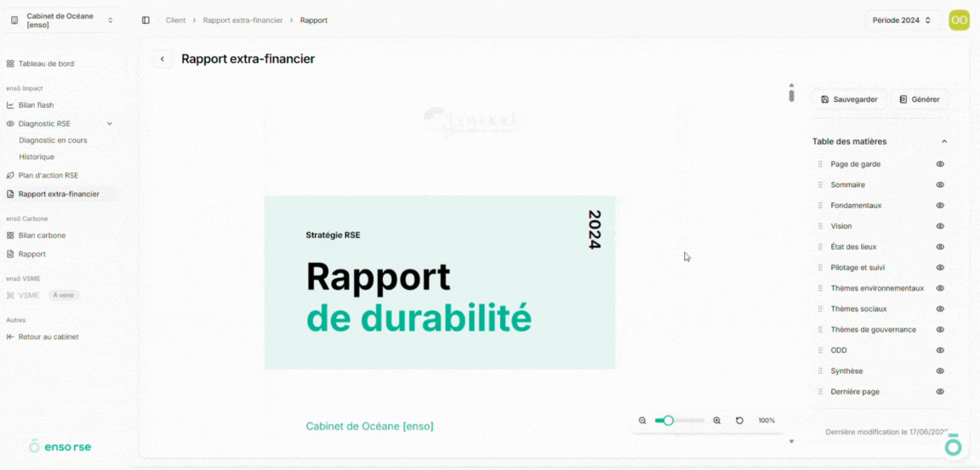Click the Rapport de durabilité cover page
The image size is (980, 470).
click(x=440, y=282)
